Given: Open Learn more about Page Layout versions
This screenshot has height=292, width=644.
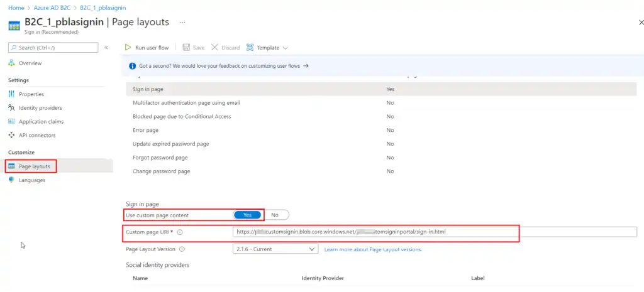Looking at the screenshot, I should point(374,249).
